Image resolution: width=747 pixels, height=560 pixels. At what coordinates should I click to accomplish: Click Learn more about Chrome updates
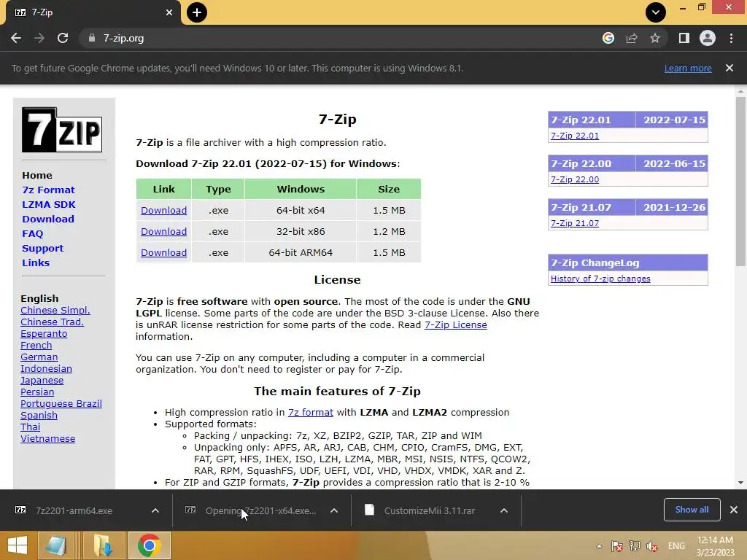click(688, 68)
